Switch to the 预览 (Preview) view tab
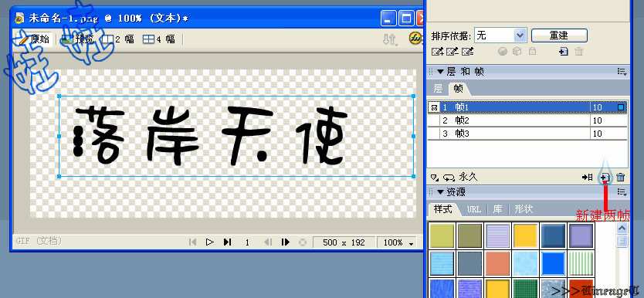Image resolution: width=644 pixels, height=298 pixels. pyautogui.click(x=78, y=39)
